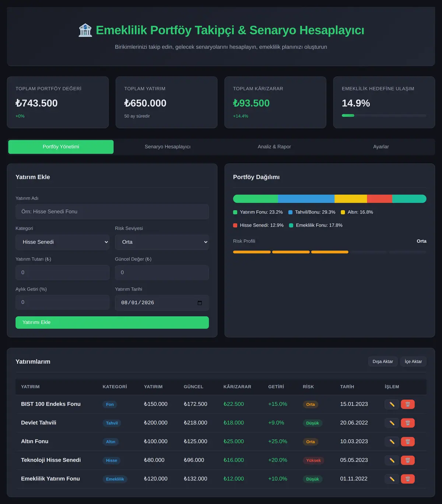Click the red Hisse Senedi legend swatch
This screenshot has width=442, height=504.
[235, 225]
